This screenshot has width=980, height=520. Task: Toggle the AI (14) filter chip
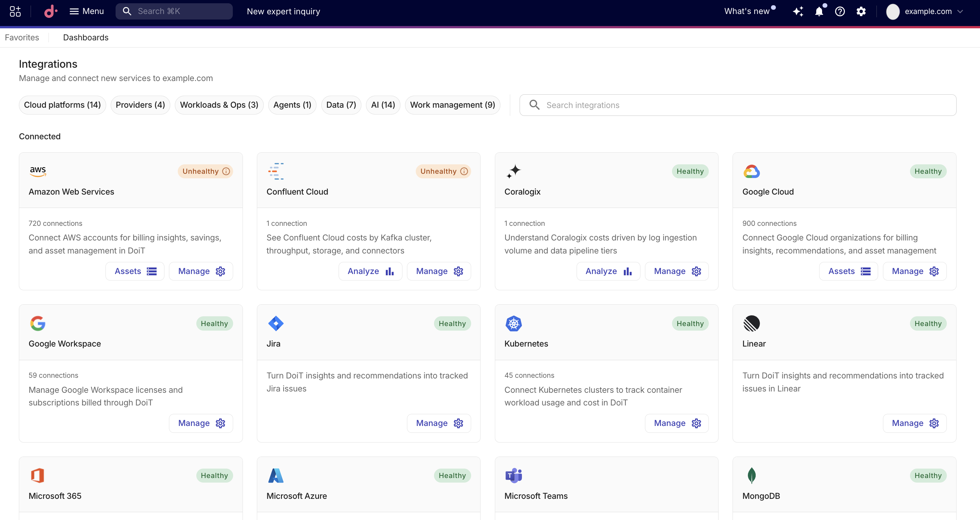383,105
